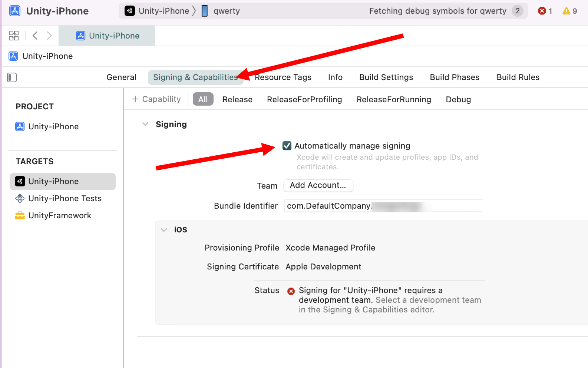588x368 pixels.
Task: Collapse the Signing section
Action: pyautogui.click(x=145, y=124)
